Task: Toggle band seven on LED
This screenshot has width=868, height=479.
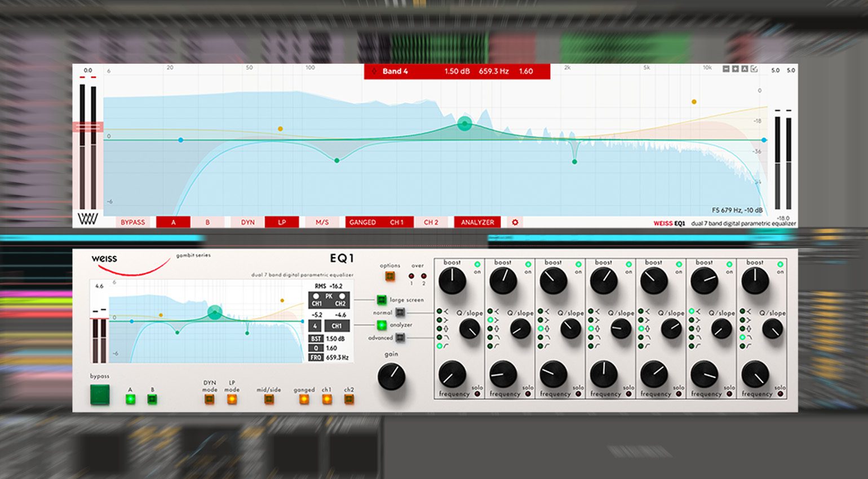Action: 780,264
